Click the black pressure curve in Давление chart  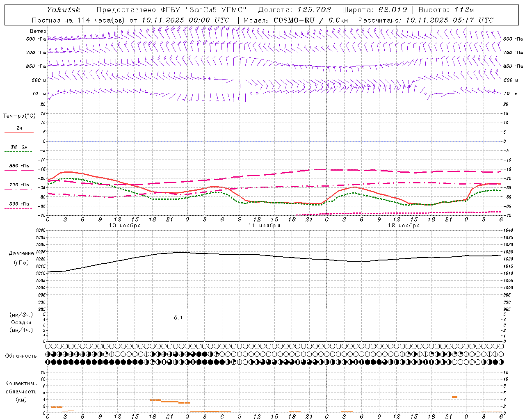coord(274,256)
